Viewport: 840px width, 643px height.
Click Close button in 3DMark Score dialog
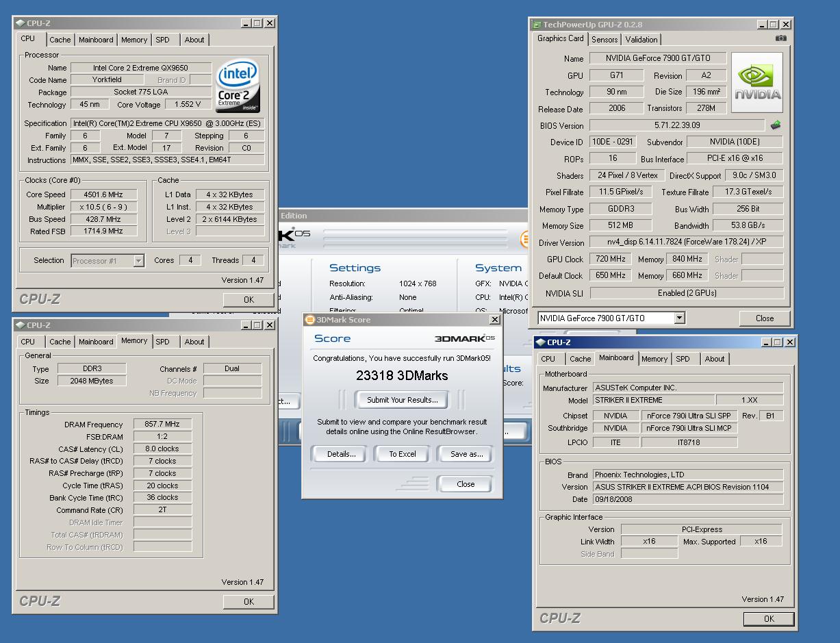tap(466, 484)
